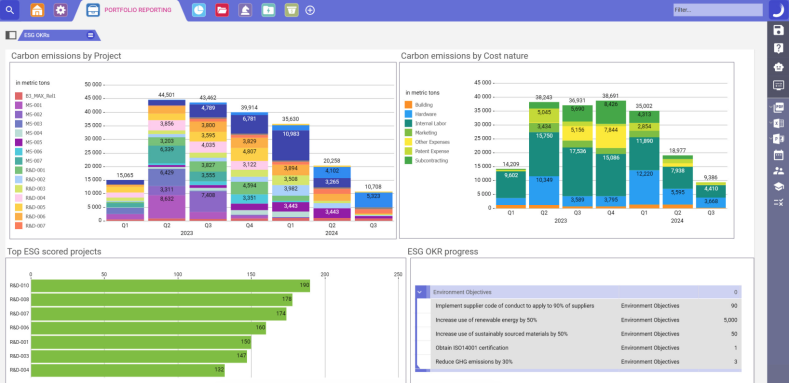The width and height of the screenshot is (789, 383).
Task: Toggle the left side panel icon
Action: click(11, 35)
